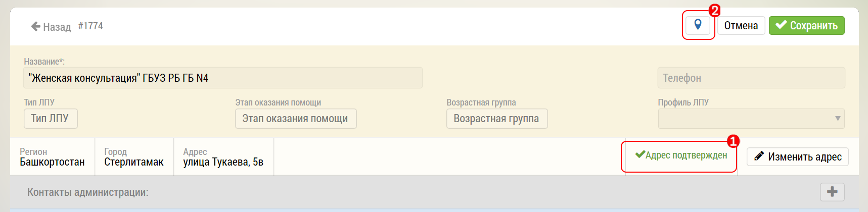The image size is (868, 212).
Task: Click the Адрес улица Тукаева, 5в cell
Action: (223, 157)
